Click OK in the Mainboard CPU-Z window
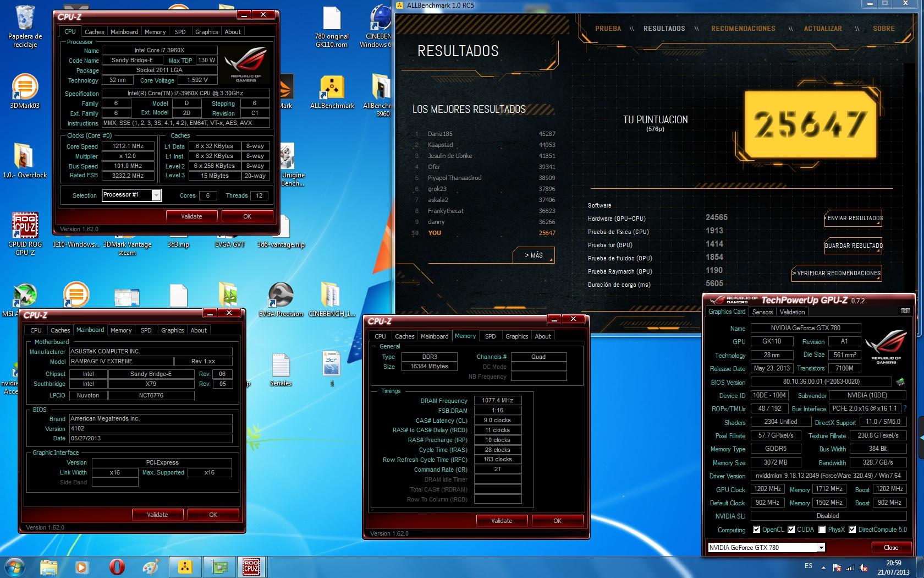 click(213, 515)
